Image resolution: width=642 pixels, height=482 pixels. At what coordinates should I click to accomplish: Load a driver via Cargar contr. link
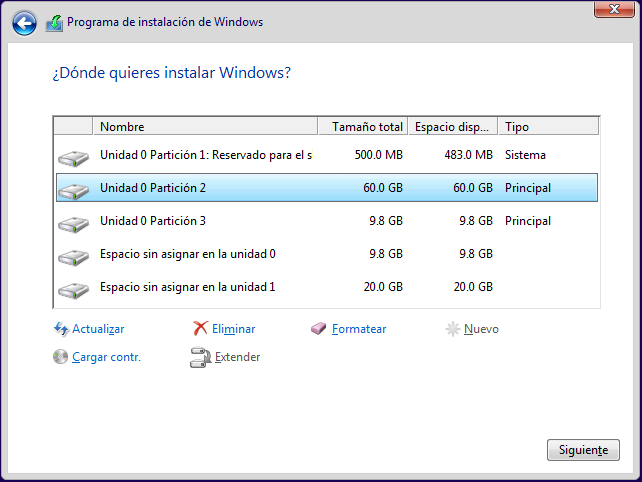(106, 357)
